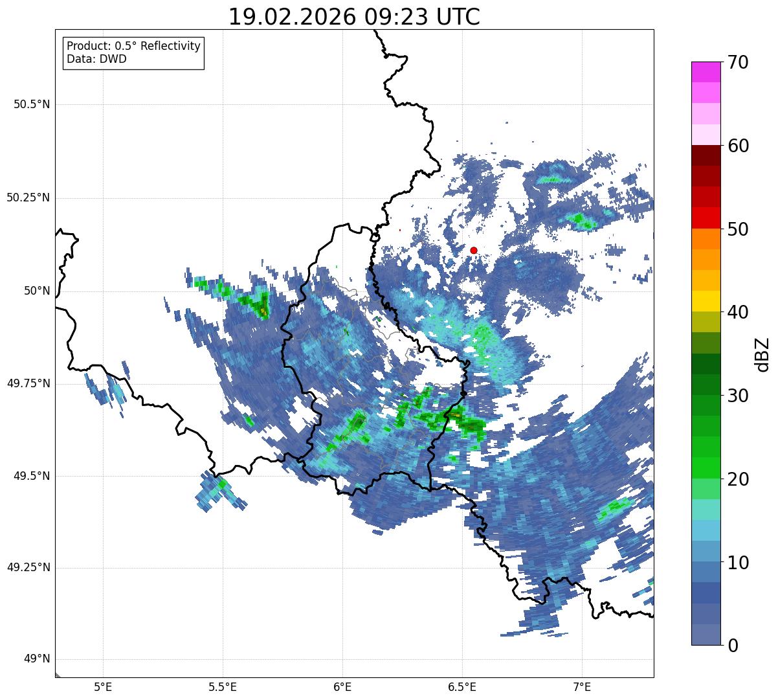Click the red radar site marker dot
The height and width of the screenshot is (700, 778).
[x=474, y=250]
